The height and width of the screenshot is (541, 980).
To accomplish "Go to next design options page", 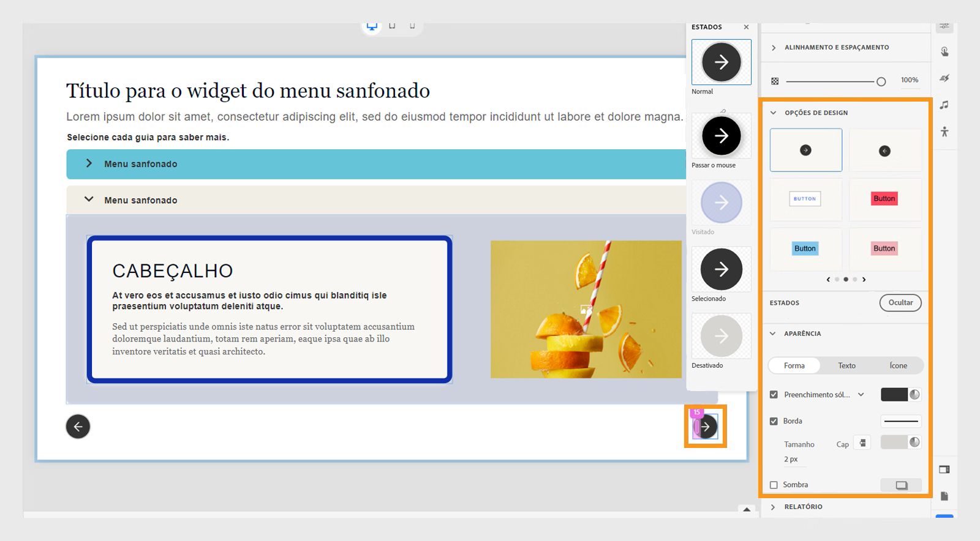I will coord(864,279).
